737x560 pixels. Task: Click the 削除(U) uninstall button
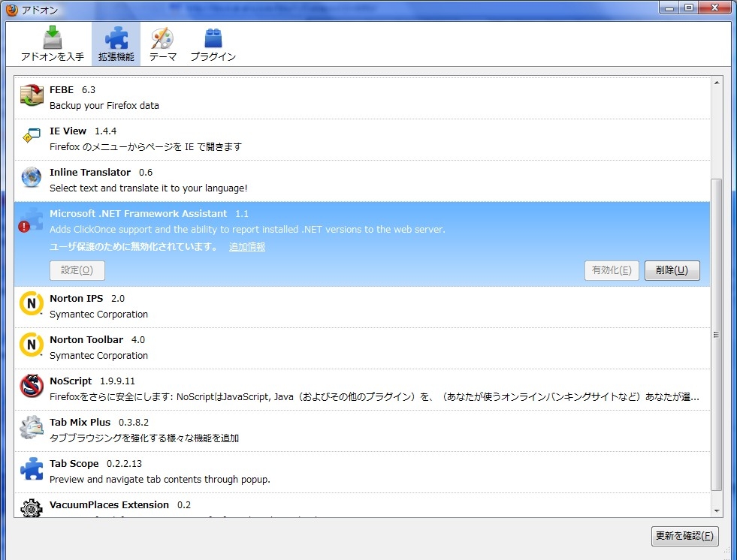pyautogui.click(x=672, y=270)
